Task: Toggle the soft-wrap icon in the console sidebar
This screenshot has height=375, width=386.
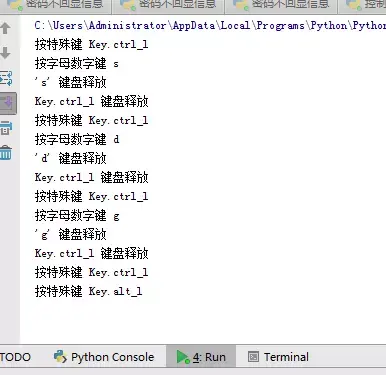Action: 6,78
